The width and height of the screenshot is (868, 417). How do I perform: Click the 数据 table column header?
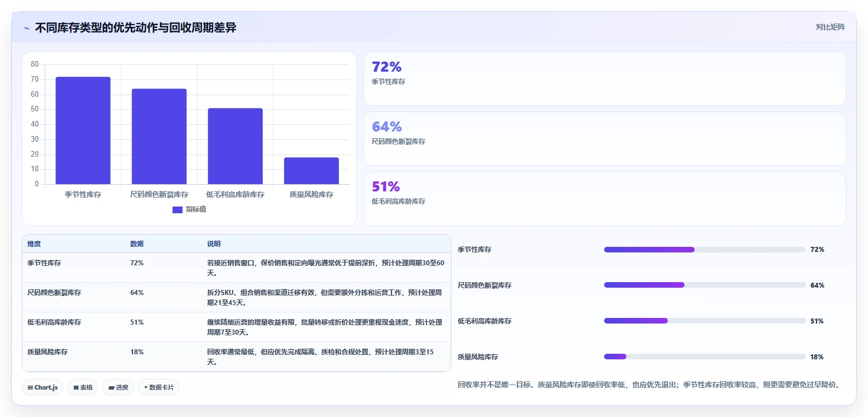tap(137, 244)
